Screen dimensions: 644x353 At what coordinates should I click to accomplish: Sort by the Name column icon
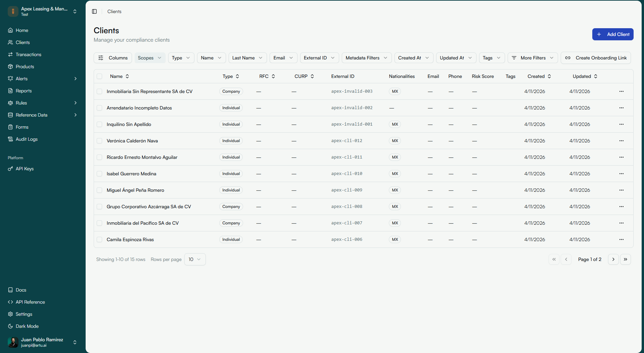point(127,76)
